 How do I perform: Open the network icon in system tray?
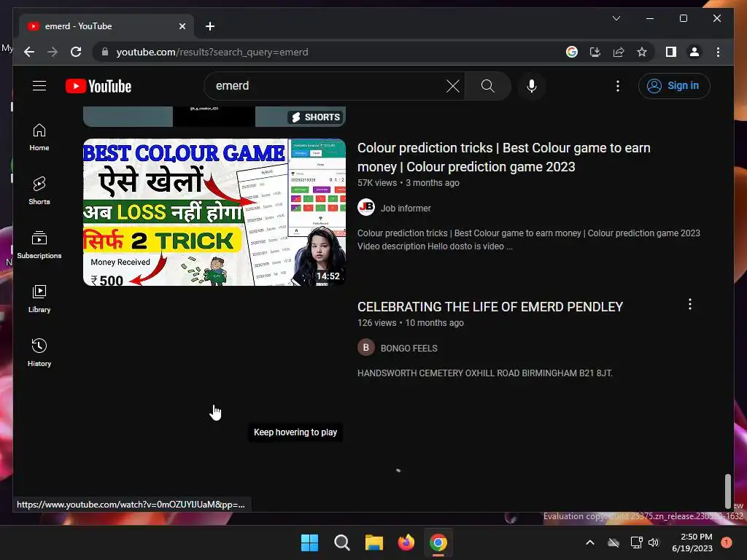pos(636,542)
